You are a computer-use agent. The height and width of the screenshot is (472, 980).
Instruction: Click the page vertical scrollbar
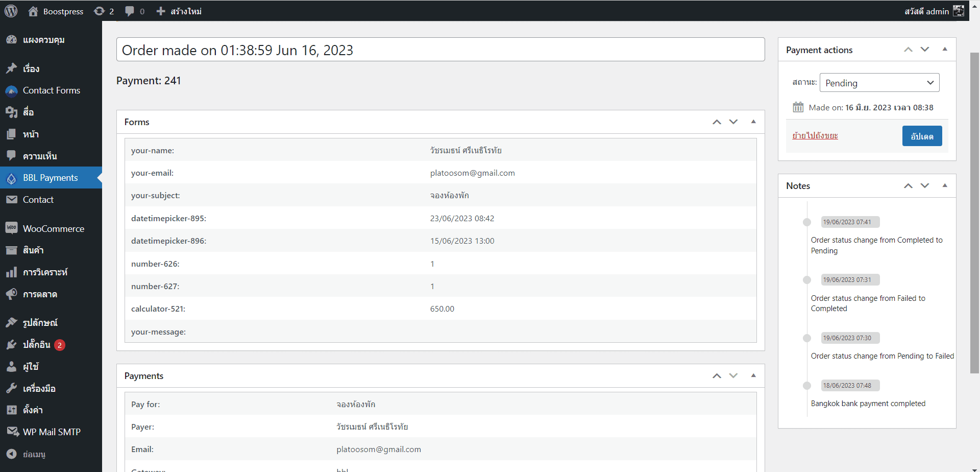tap(974, 204)
